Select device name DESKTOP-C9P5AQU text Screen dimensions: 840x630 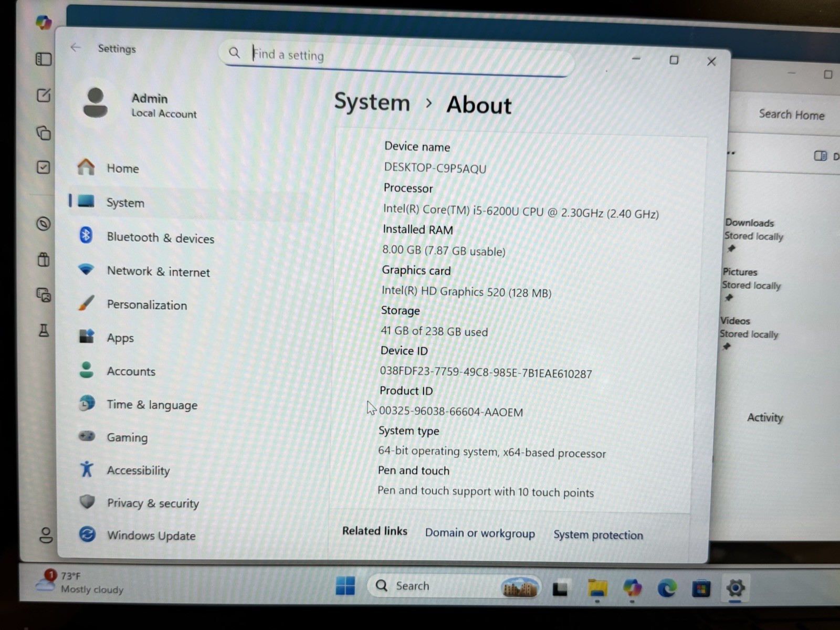(x=435, y=168)
